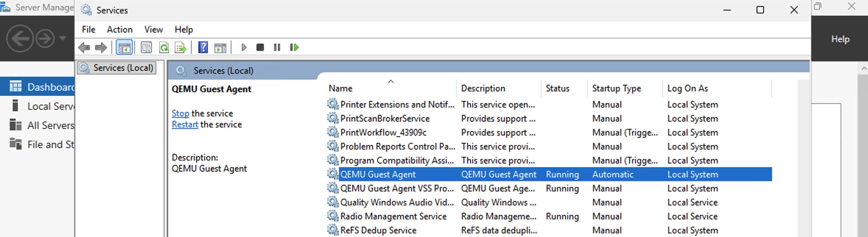
Task: Click the Restart Service toolbar icon
Action: (x=294, y=47)
